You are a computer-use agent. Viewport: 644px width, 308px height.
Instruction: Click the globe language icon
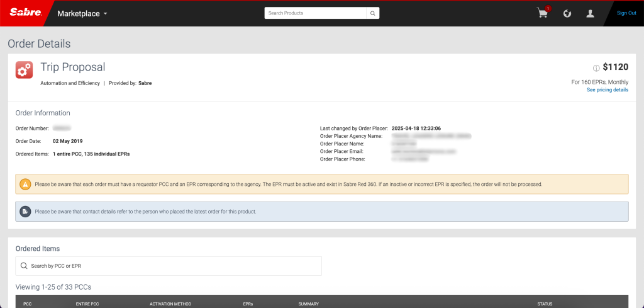567,14
